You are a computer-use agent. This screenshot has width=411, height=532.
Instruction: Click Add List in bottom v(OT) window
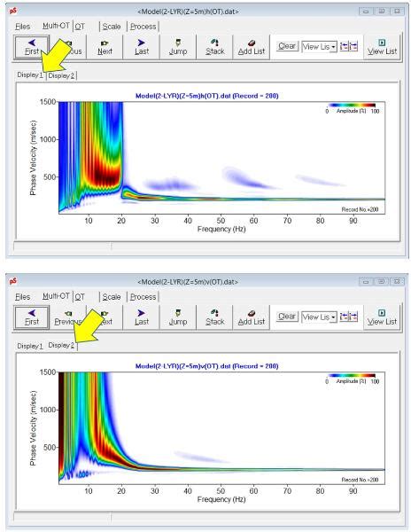tap(251, 317)
